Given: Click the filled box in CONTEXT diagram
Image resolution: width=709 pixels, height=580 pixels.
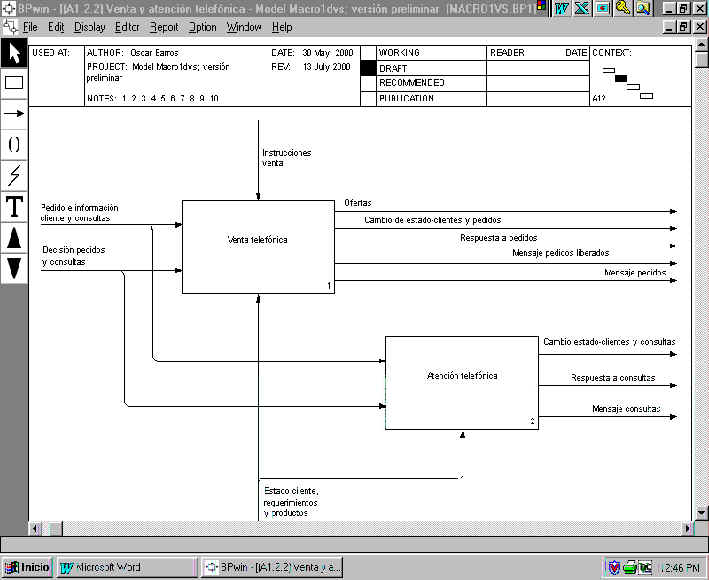Looking at the screenshot, I should point(621,78).
